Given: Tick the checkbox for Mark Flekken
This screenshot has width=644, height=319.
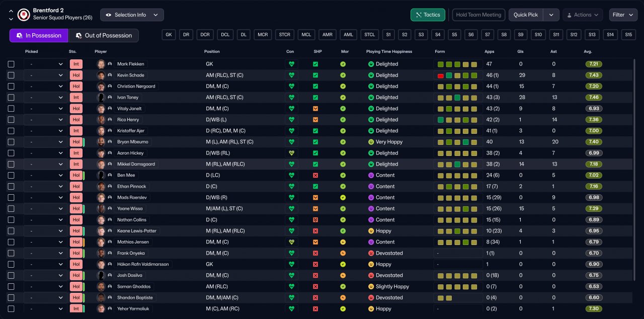Looking at the screenshot, I should point(11,64).
